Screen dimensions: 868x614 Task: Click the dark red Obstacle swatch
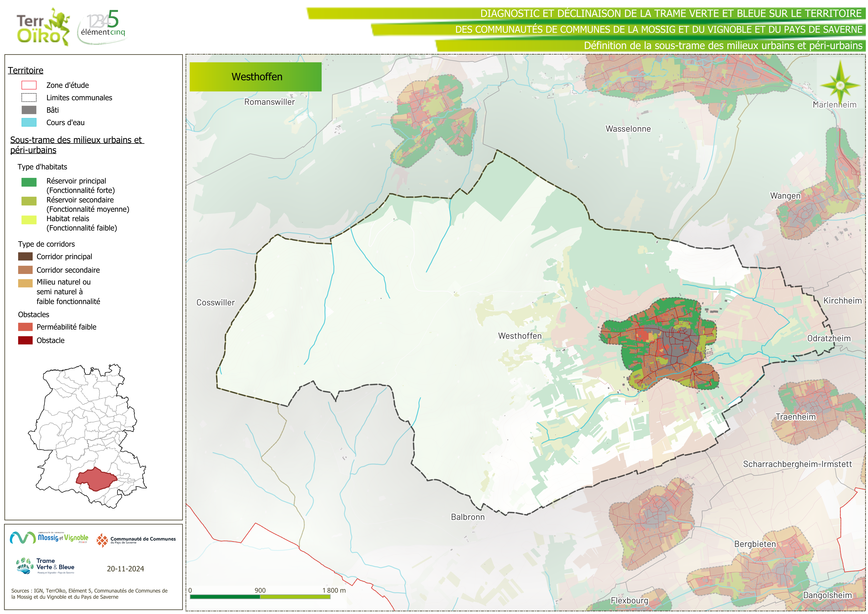point(25,340)
